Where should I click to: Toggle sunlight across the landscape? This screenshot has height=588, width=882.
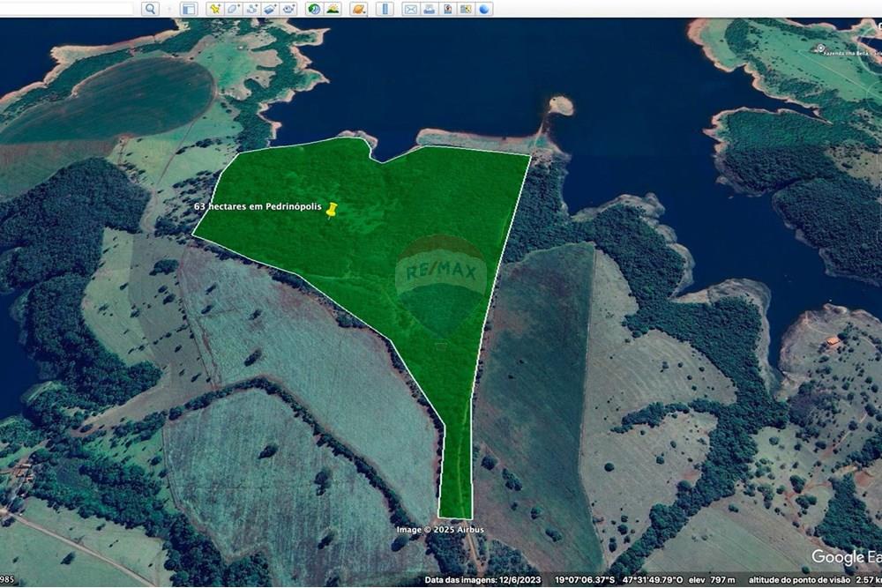click(x=333, y=9)
